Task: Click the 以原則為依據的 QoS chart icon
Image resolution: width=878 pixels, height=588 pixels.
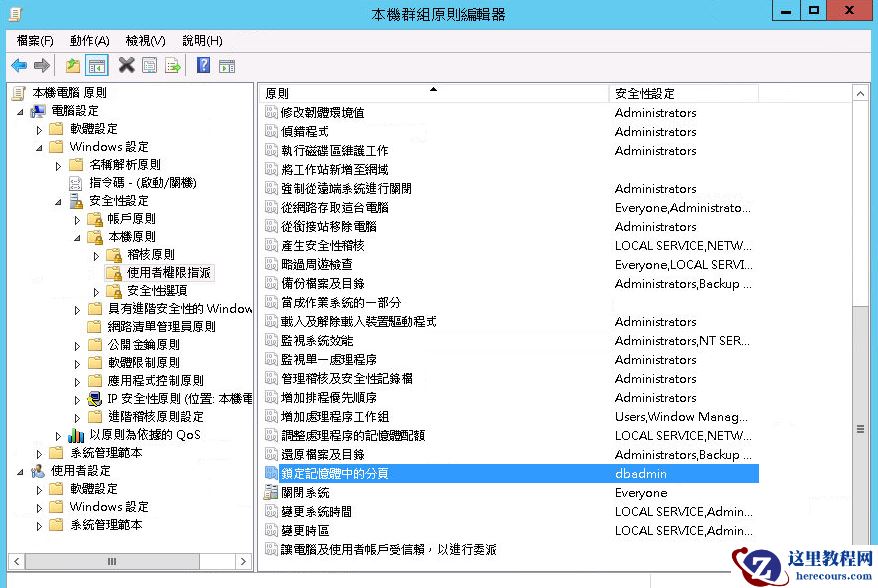Action: coord(76,435)
